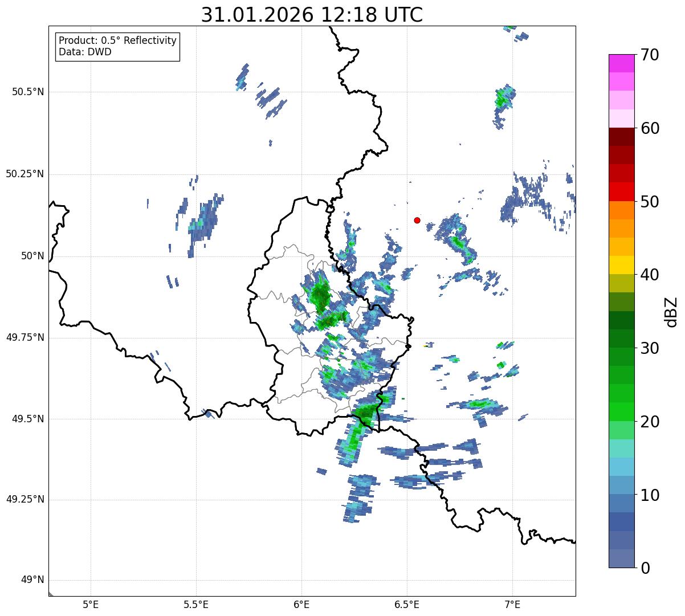This screenshot has width=685, height=616.
Task: Click the 7°E longitude label
Action: point(512,604)
